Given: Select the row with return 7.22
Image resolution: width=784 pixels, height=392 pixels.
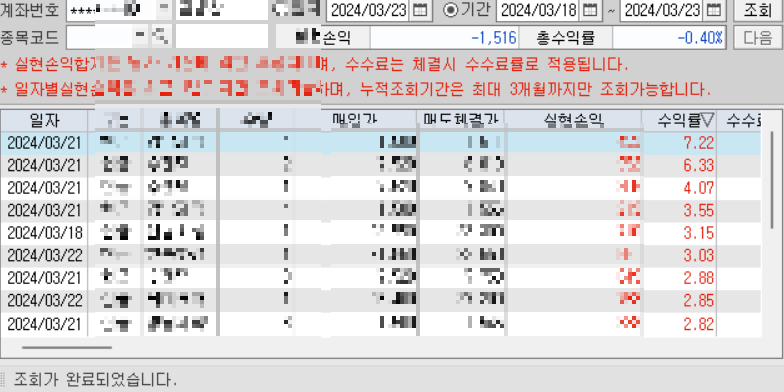Looking at the screenshot, I should tap(381, 143).
